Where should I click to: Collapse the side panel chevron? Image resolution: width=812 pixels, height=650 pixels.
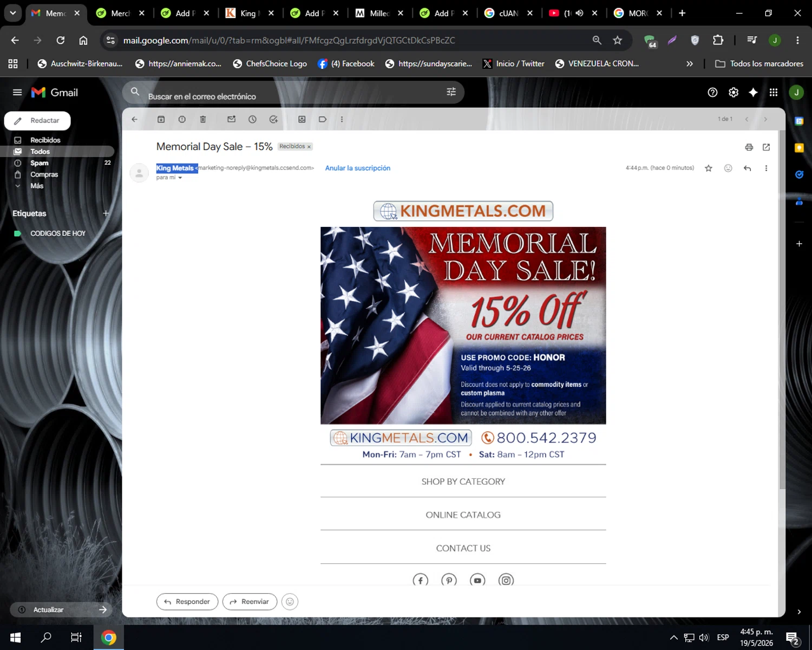(x=799, y=612)
